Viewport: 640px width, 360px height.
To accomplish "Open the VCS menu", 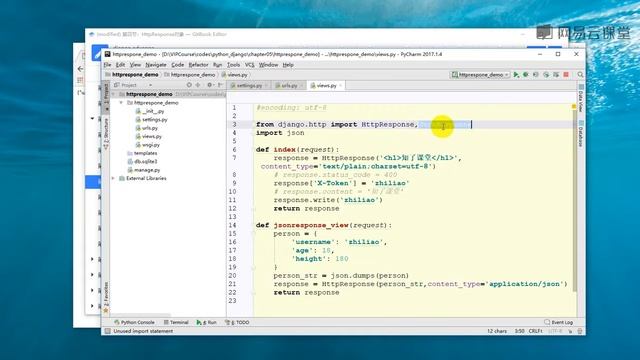I will point(249,64).
